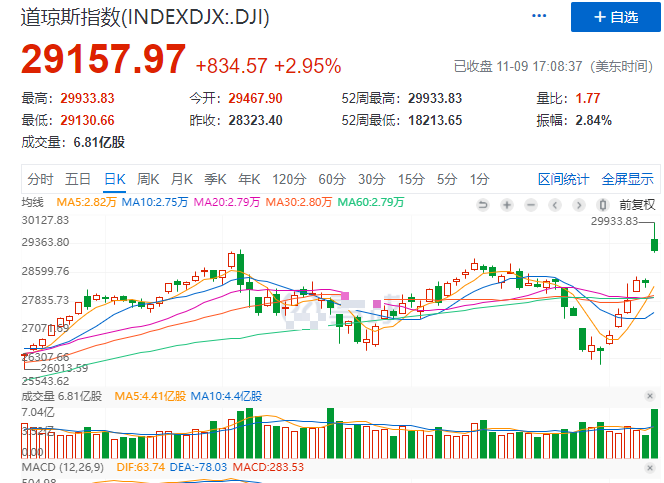The height and width of the screenshot is (483, 664).
Task: Click the MA20:2.79万 legend label
Action: tap(227, 202)
